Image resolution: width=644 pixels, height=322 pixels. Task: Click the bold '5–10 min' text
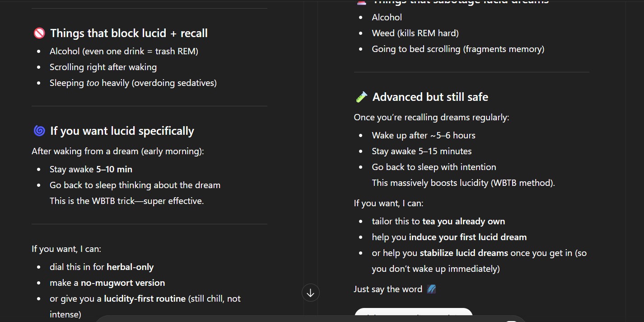coord(114,170)
